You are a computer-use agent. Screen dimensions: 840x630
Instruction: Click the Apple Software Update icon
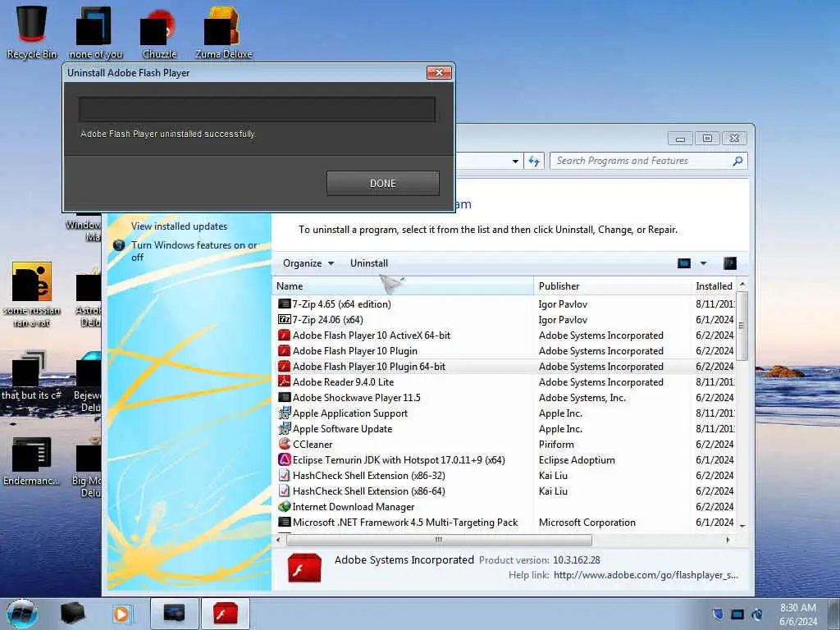click(285, 428)
